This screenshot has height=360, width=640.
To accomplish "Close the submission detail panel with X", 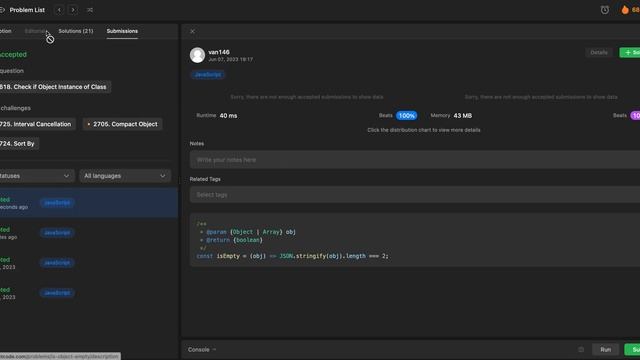I will 193,31.
